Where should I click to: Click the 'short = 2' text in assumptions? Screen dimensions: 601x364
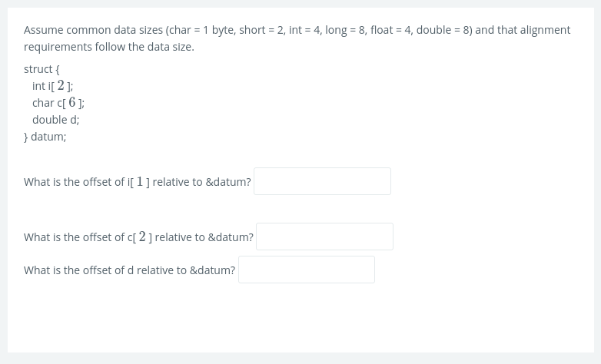(x=261, y=30)
